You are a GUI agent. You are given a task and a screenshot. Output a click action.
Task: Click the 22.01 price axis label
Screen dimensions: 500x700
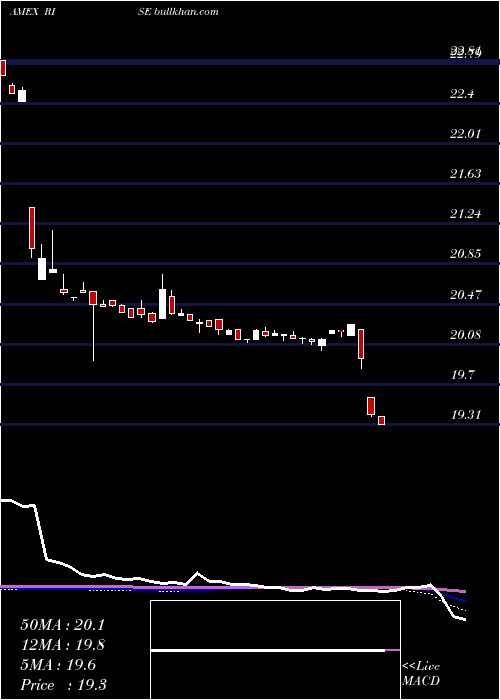click(466, 133)
